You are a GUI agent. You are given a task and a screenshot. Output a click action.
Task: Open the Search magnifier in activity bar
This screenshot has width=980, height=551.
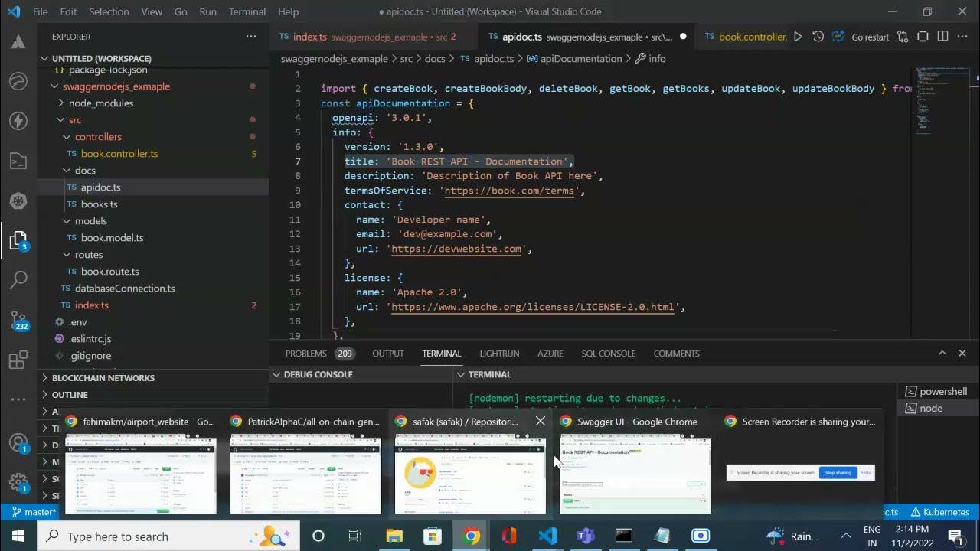(18, 280)
